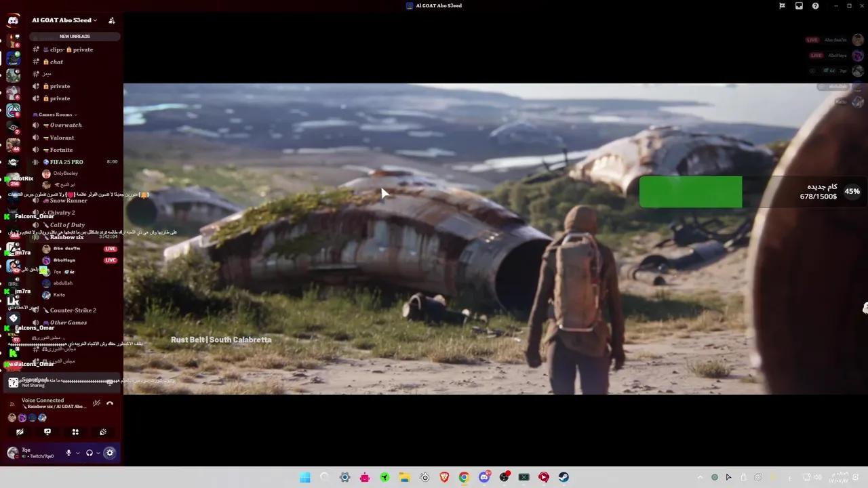
Task: Open the server with the 44 unread badge
Action: (13, 144)
